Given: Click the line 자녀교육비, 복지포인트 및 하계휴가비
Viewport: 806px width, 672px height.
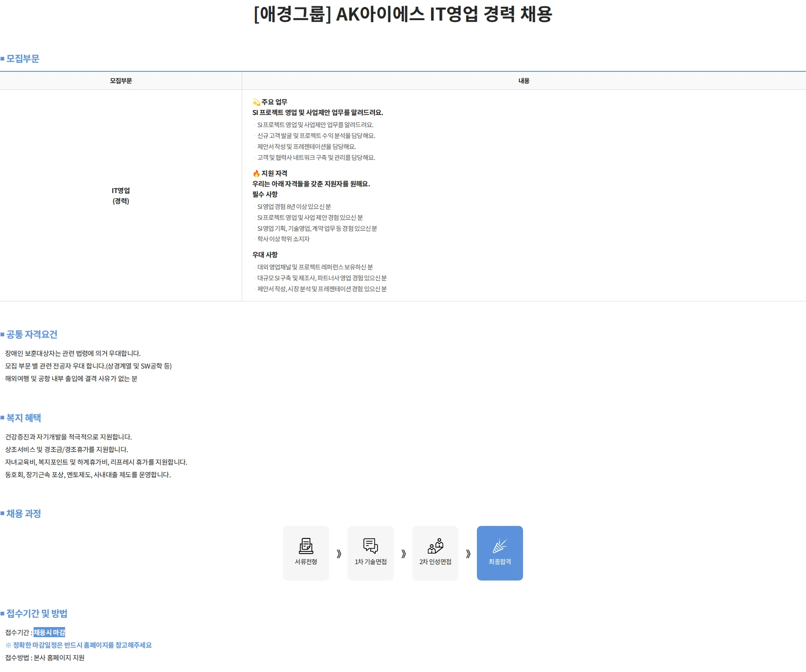Looking at the screenshot, I should pos(96,462).
